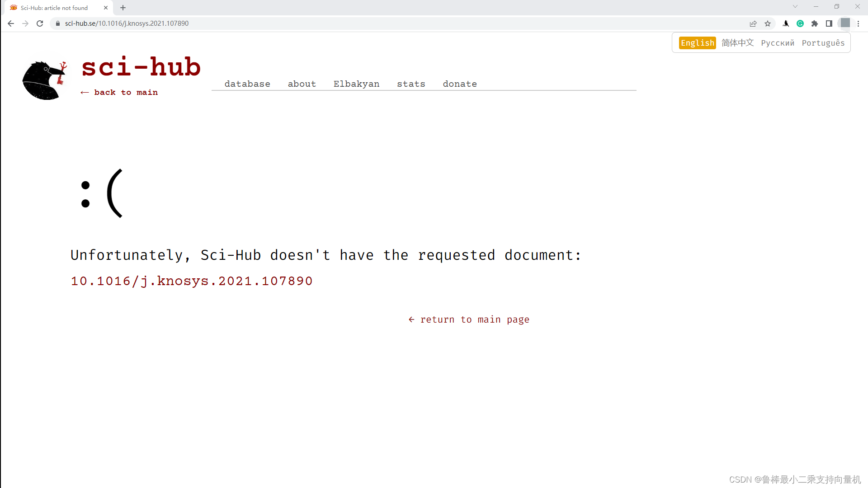Open the about menu item
Image resolution: width=868 pixels, height=488 pixels.
[x=302, y=84]
